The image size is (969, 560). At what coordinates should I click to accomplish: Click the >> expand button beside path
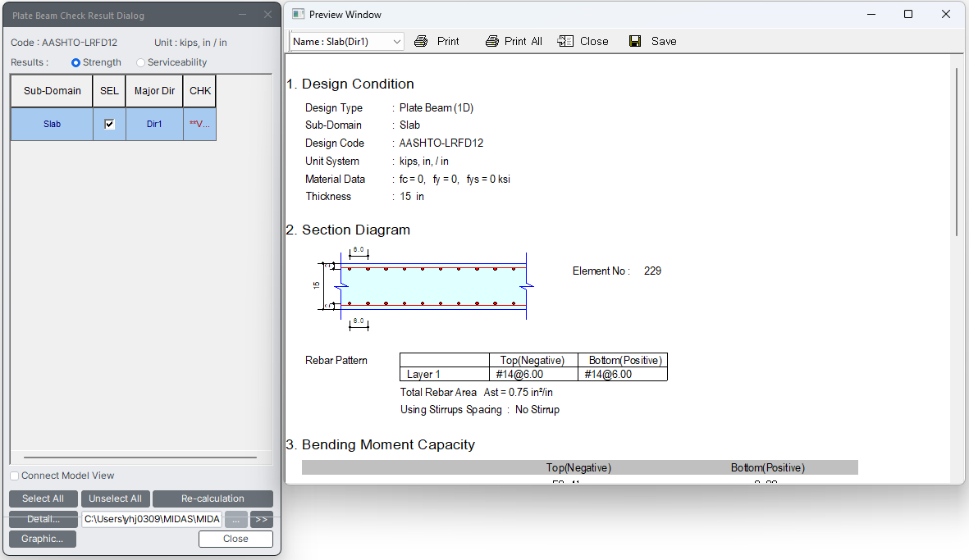(262, 519)
